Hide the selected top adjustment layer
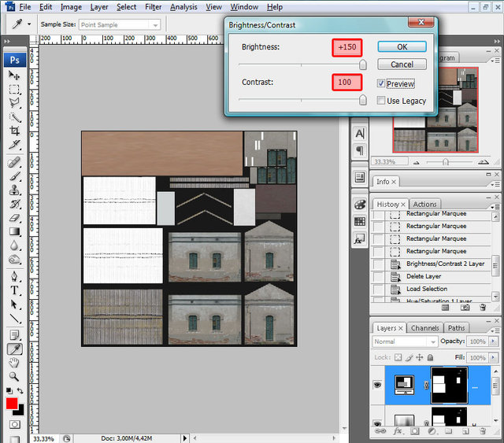Viewport: 504px width, 443px height. pos(379,385)
